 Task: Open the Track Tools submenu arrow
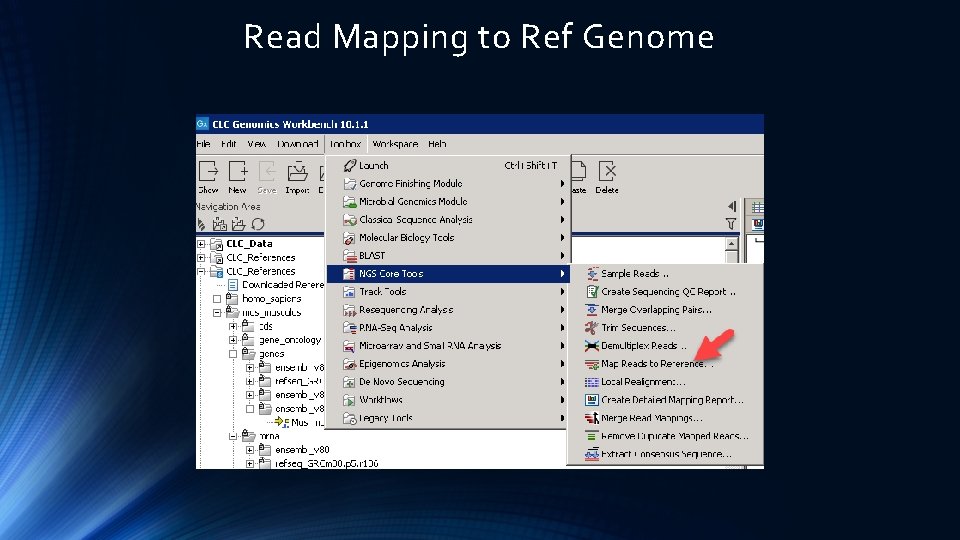(562, 292)
